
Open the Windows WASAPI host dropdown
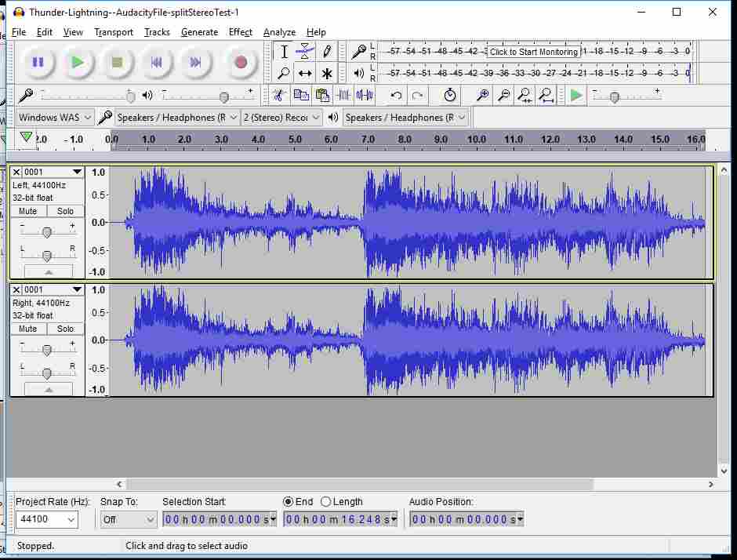click(55, 118)
